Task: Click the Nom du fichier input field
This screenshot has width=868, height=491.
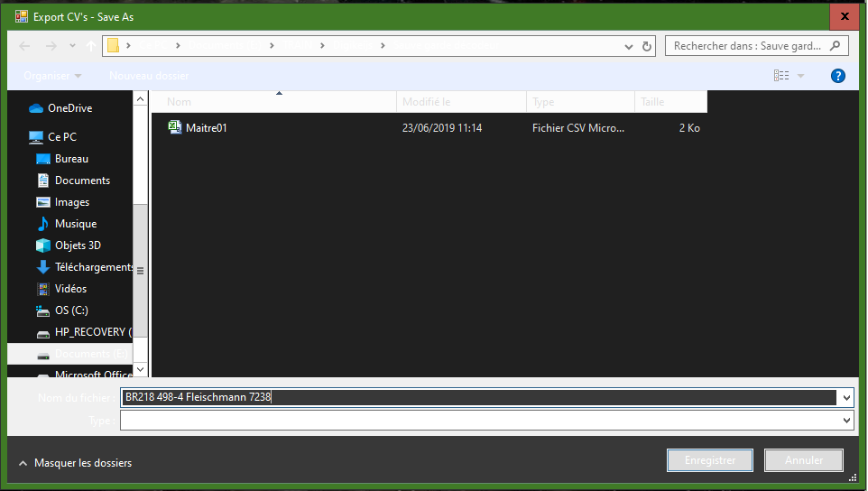Action: tap(479, 397)
